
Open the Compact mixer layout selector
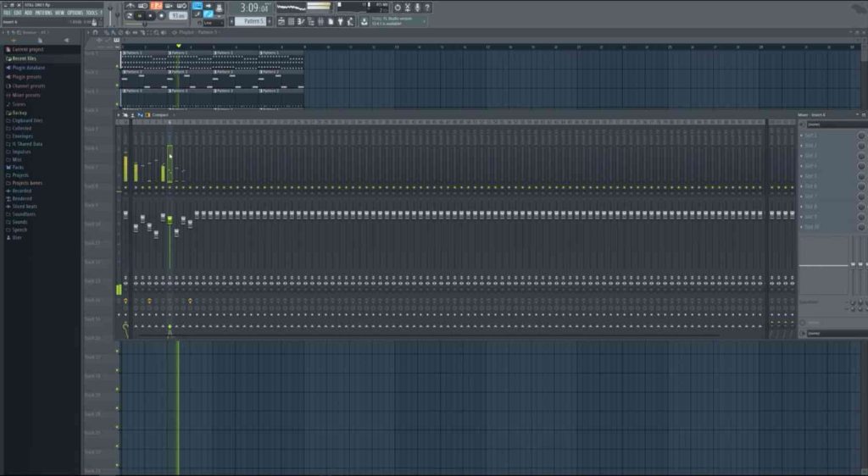(160, 115)
